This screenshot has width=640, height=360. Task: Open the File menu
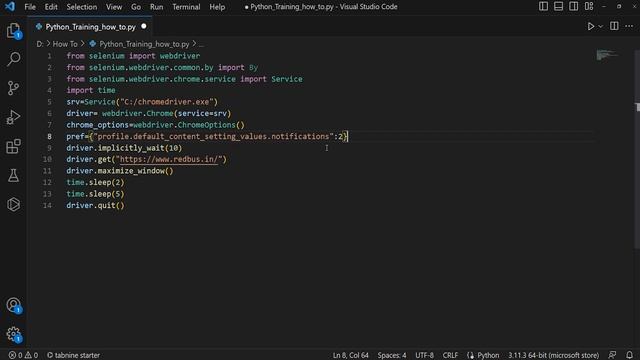tap(30, 7)
